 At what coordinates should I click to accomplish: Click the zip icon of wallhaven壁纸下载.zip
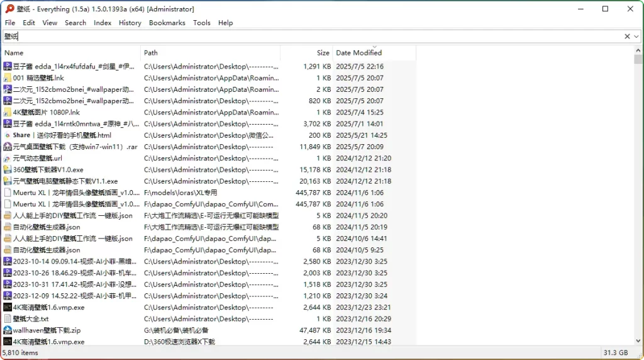pyautogui.click(x=7, y=330)
